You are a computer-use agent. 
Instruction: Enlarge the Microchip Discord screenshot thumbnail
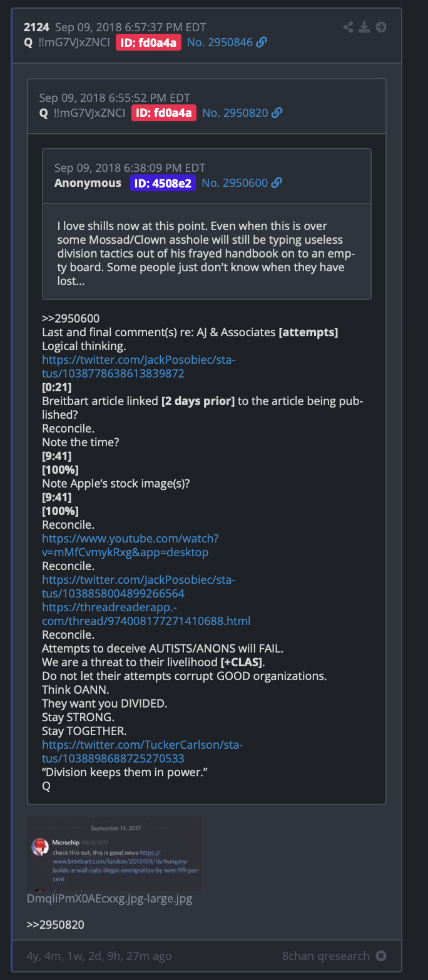pos(114,852)
